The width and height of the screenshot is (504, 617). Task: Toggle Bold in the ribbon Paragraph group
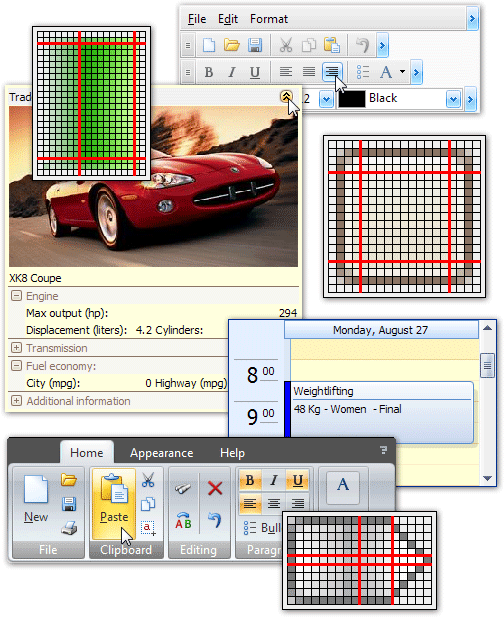[249, 480]
